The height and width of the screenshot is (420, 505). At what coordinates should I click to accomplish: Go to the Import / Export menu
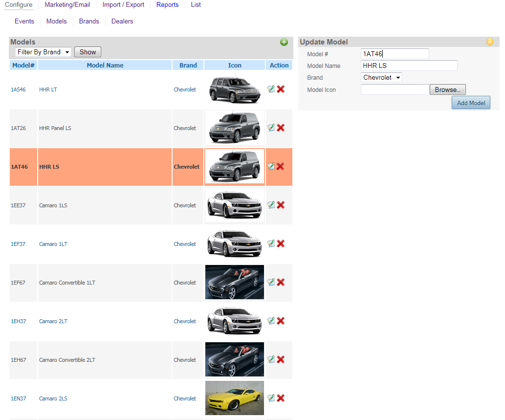pyautogui.click(x=123, y=5)
